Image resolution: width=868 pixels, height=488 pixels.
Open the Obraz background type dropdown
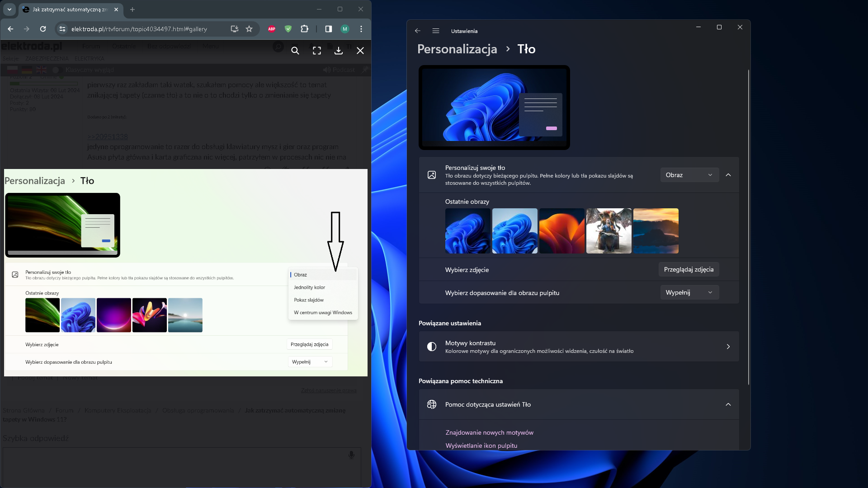pos(689,175)
